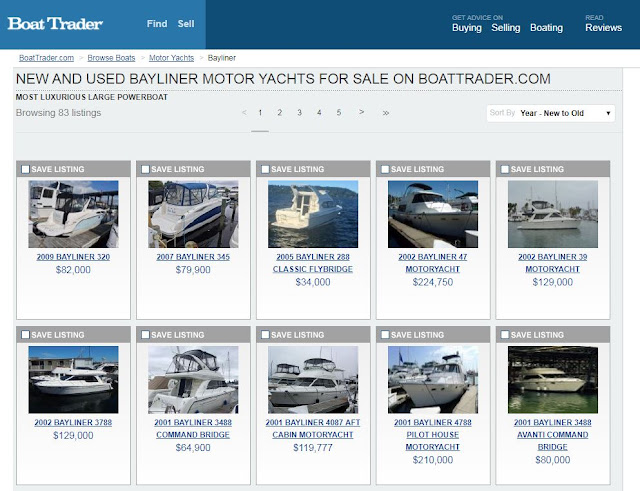Viewport: 640px width, 491px height.
Task: Open Selling advice section
Action: click(x=506, y=28)
